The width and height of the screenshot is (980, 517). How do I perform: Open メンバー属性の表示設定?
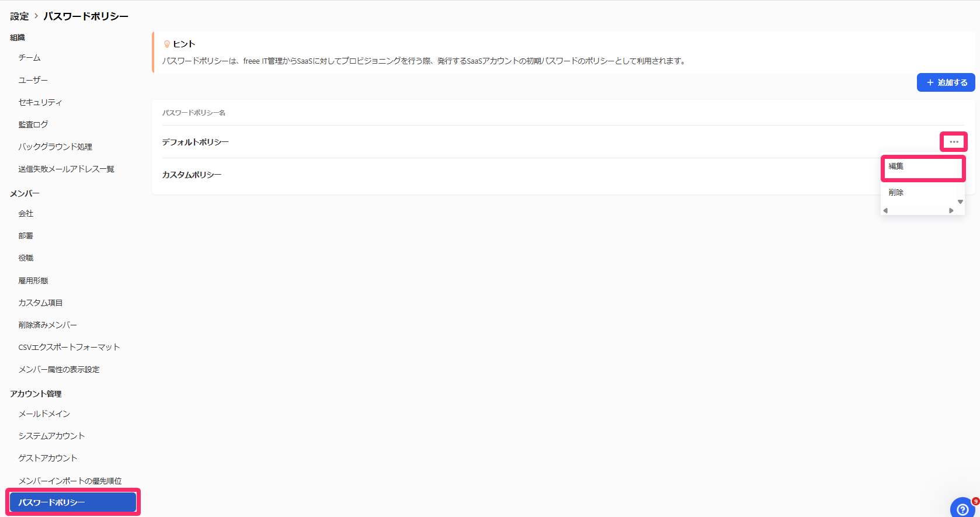[59, 369]
